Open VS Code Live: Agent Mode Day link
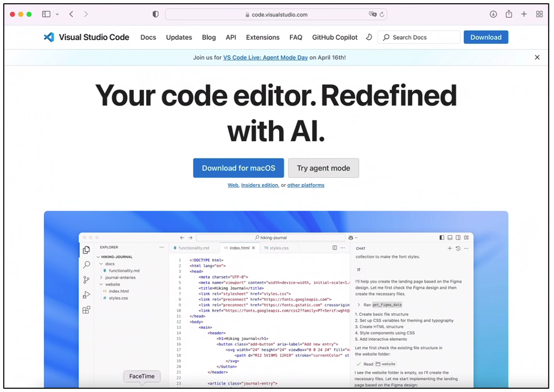554x392 pixels. click(x=265, y=57)
